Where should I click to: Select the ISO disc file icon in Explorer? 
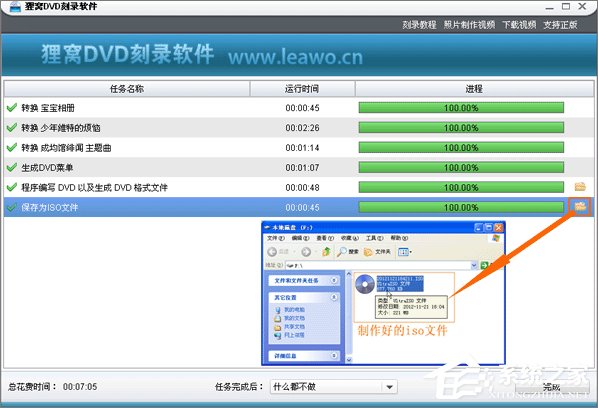(365, 284)
